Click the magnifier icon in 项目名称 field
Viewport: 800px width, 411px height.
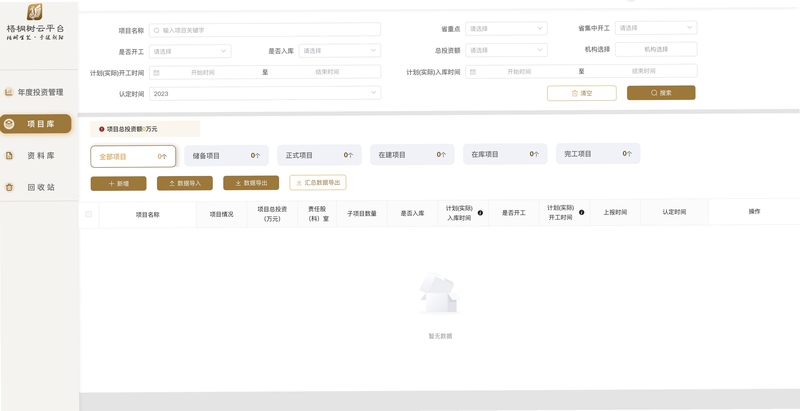(157, 30)
